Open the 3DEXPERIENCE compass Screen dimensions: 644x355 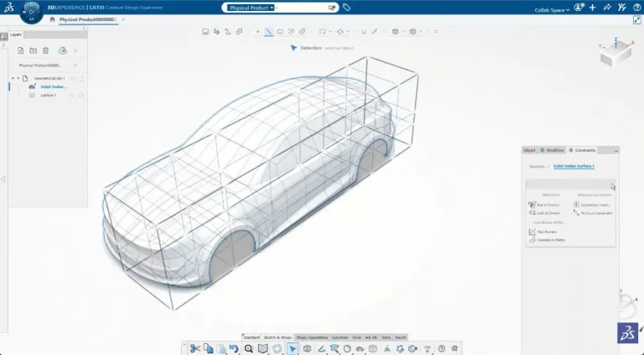(x=31, y=12)
